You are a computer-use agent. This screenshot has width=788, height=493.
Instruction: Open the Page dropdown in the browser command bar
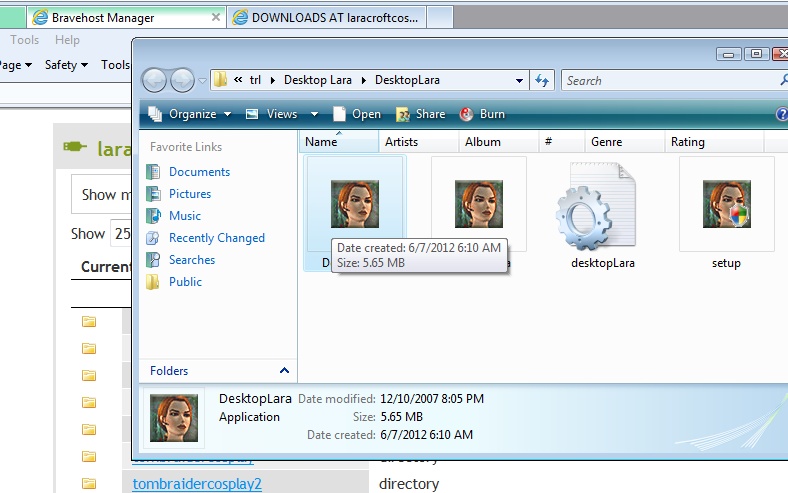(x=15, y=65)
